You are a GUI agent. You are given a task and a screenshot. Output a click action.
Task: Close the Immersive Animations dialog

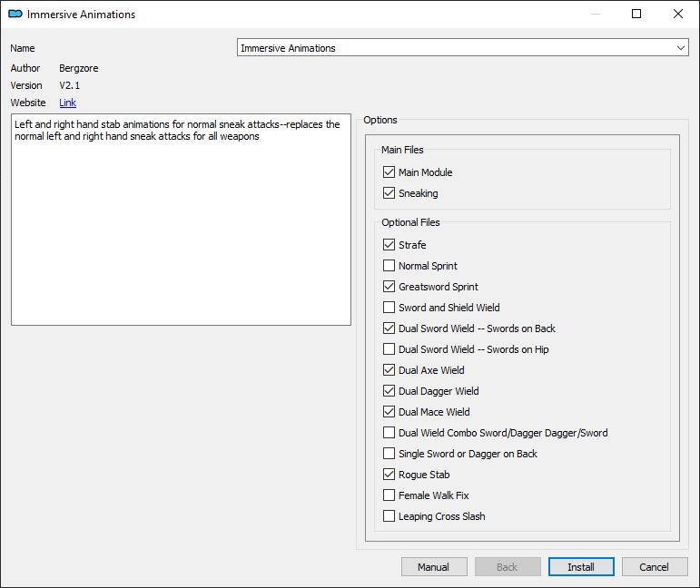[677, 14]
